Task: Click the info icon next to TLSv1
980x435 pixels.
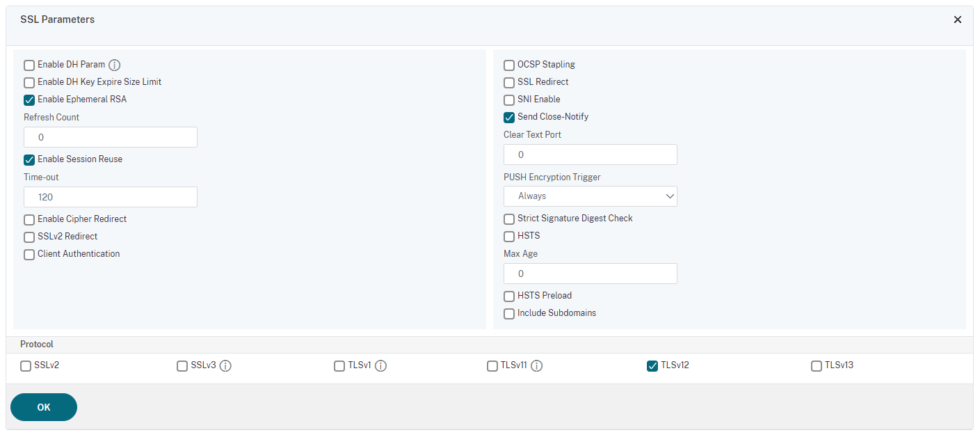Action: pyautogui.click(x=381, y=365)
